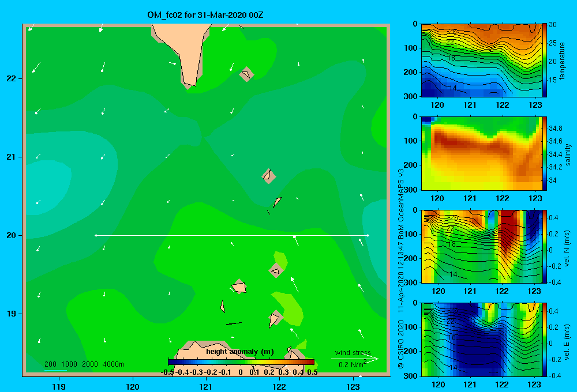Click the 'salinity' axis label
577x392 pixels.
[x=568, y=154]
